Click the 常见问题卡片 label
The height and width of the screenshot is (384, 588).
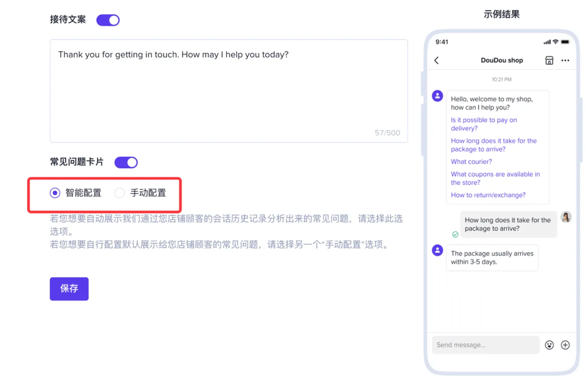point(77,162)
